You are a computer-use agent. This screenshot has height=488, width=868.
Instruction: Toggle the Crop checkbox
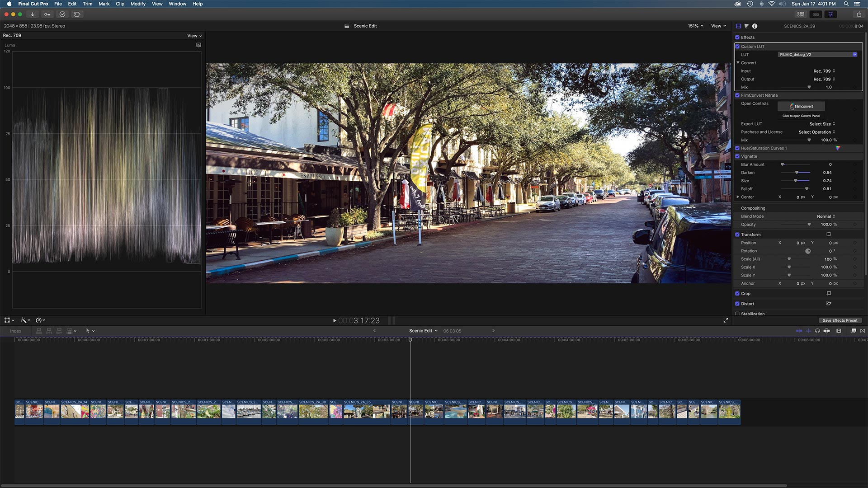(x=737, y=293)
